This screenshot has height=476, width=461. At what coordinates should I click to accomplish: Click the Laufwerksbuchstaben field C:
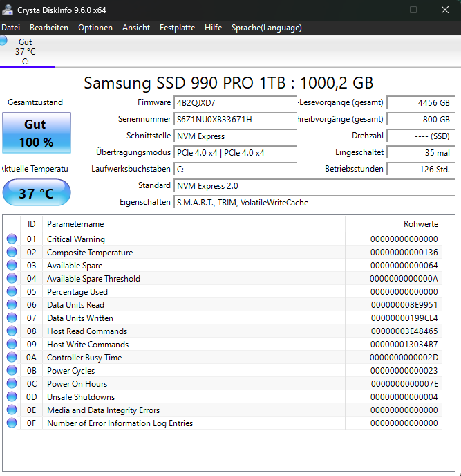pyautogui.click(x=236, y=169)
